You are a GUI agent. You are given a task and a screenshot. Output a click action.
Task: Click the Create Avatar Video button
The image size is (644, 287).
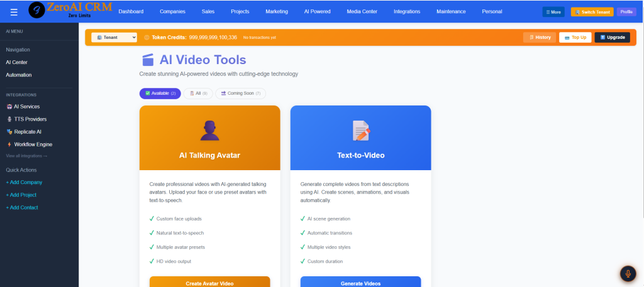click(209, 283)
